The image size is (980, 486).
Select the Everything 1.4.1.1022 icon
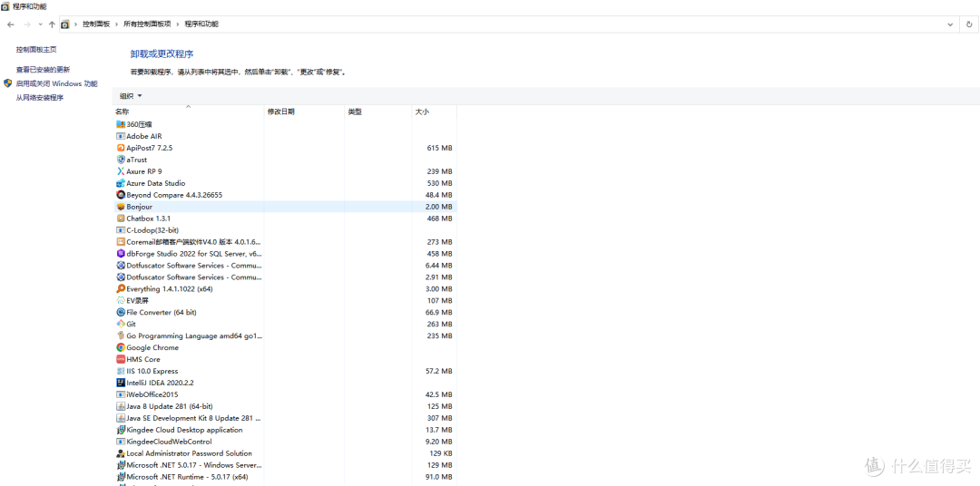click(x=121, y=288)
